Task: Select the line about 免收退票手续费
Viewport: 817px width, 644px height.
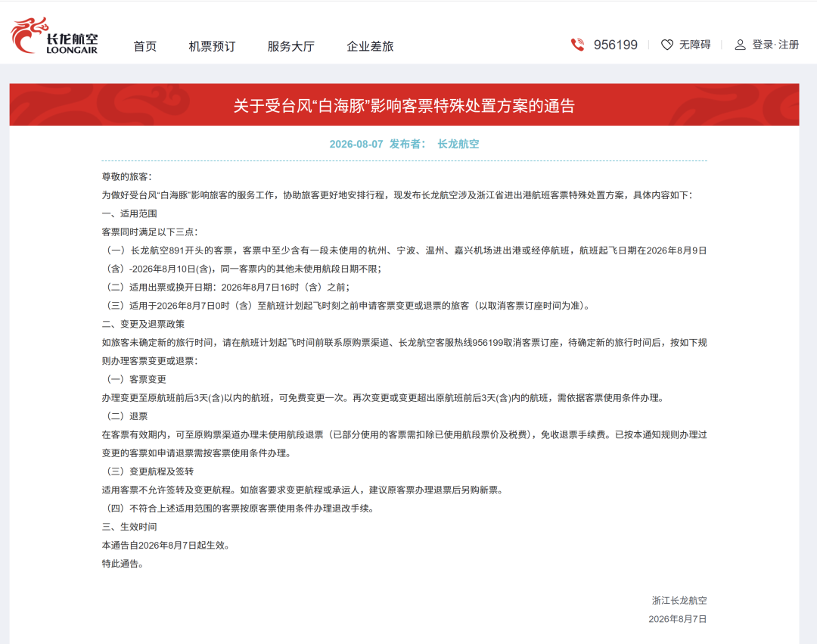Action: coord(404,444)
